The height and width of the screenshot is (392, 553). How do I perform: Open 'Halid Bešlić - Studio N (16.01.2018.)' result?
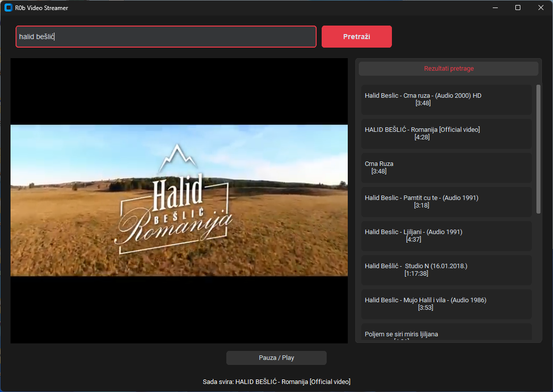pyautogui.click(x=447, y=270)
